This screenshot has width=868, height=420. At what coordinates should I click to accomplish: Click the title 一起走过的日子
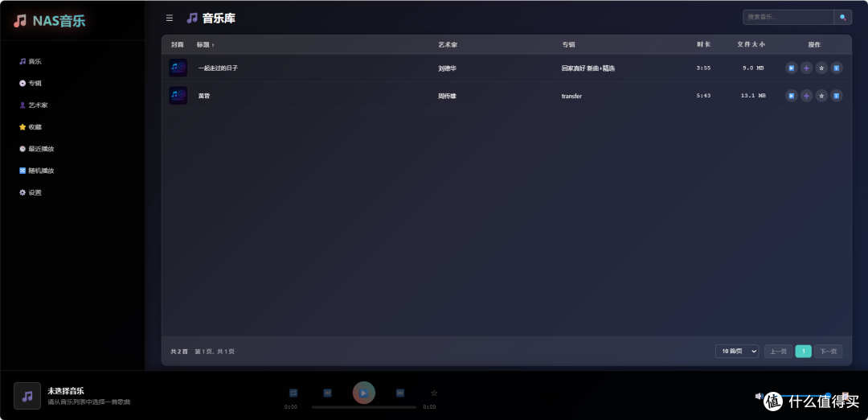coord(218,68)
